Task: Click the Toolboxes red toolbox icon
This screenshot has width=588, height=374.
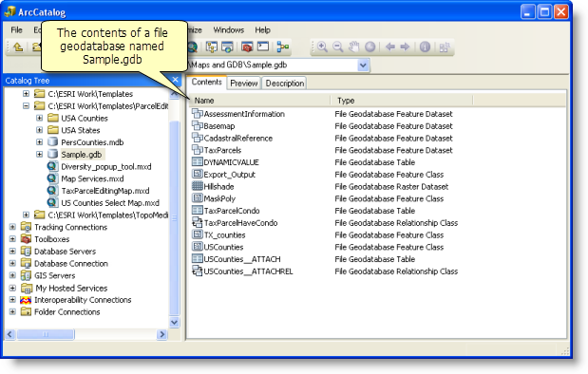Action: pyautogui.click(x=26, y=238)
